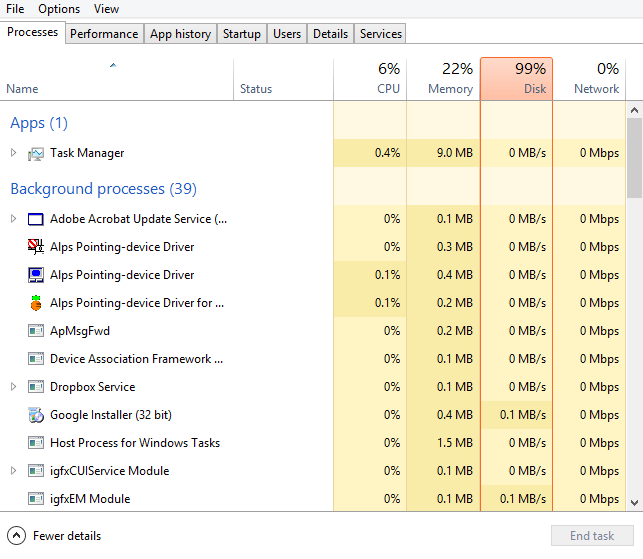The image size is (643, 559).
Task: Expand the Task Manager process entry
Action: click(x=13, y=153)
